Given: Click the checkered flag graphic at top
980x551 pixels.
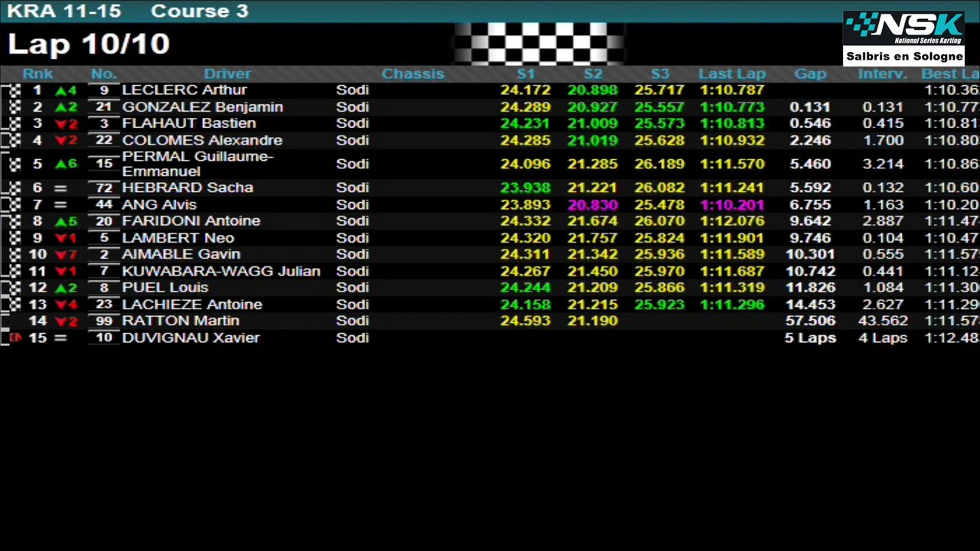Looking at the screenshot, I should (539, 43).
